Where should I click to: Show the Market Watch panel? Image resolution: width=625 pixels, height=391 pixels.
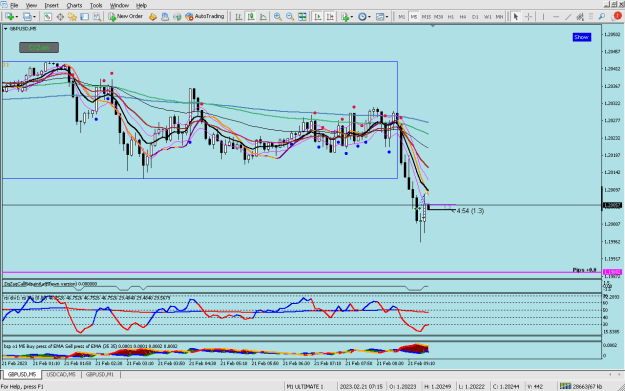pyautogui.click(x=47, y=17)
